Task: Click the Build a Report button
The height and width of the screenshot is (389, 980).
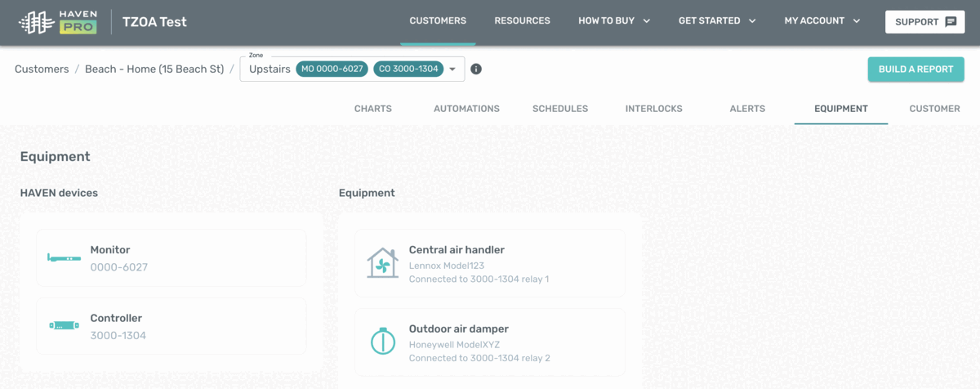Action: coord(915,69)
